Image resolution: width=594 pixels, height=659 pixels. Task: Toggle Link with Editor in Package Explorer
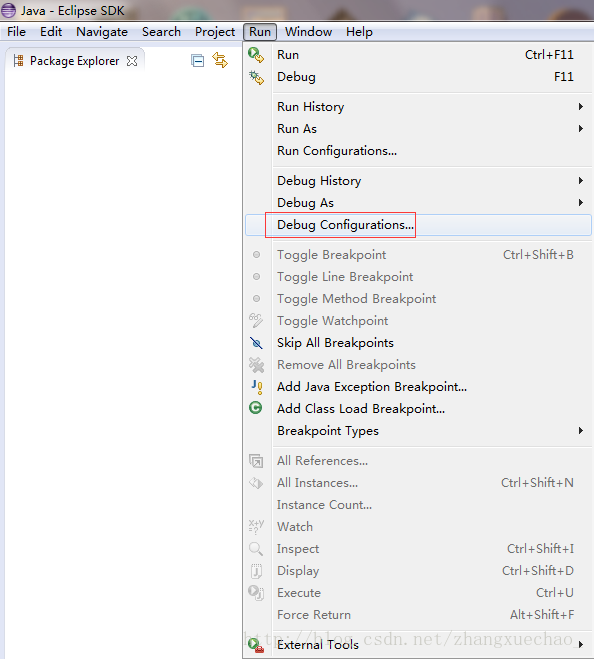pyautogui.click(x=220, y=61)
